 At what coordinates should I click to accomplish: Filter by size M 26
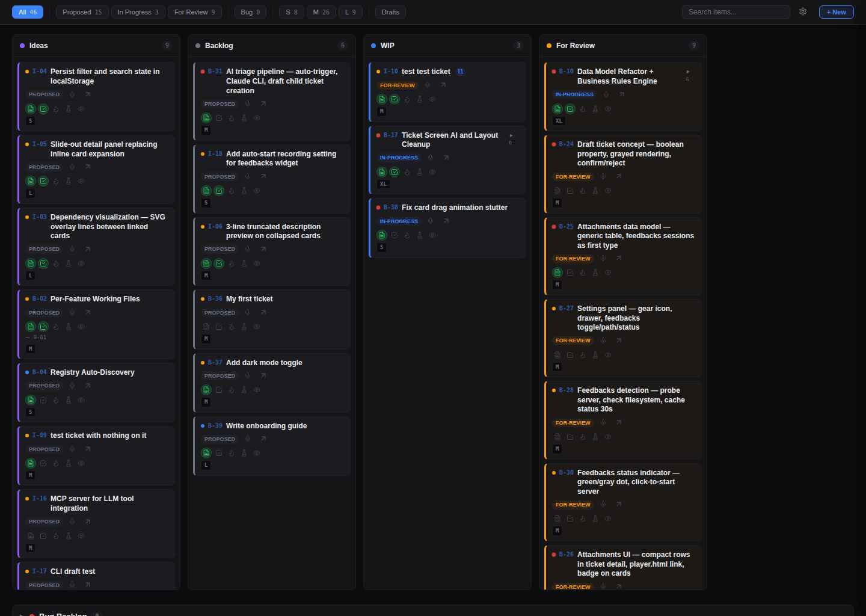point(321,12)
